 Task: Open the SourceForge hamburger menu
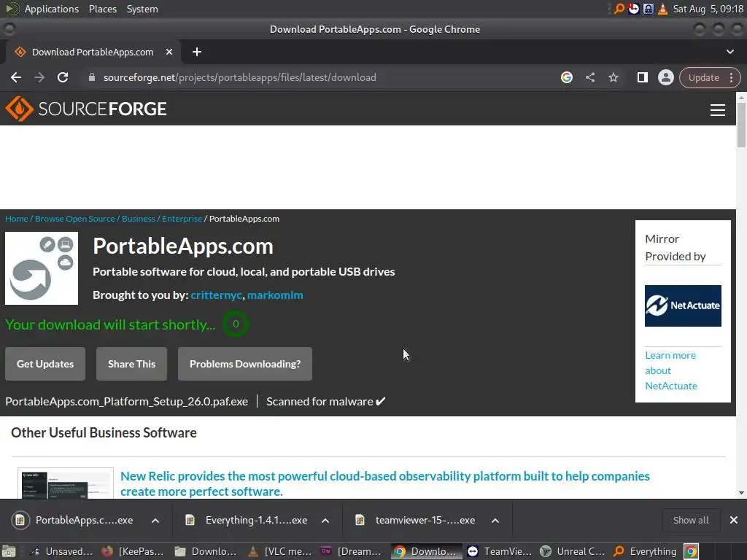tap(718, 109)
